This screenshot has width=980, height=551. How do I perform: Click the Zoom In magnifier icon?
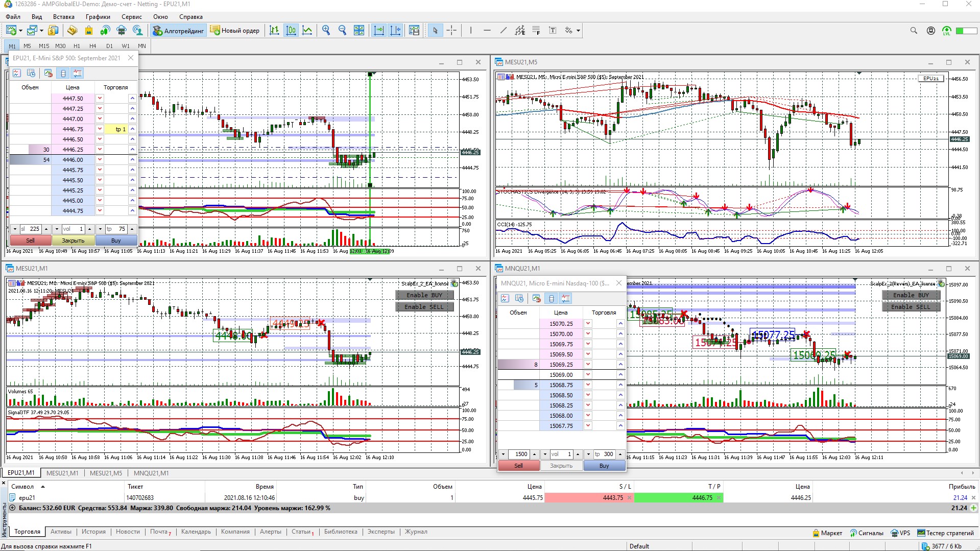(326, 31)
